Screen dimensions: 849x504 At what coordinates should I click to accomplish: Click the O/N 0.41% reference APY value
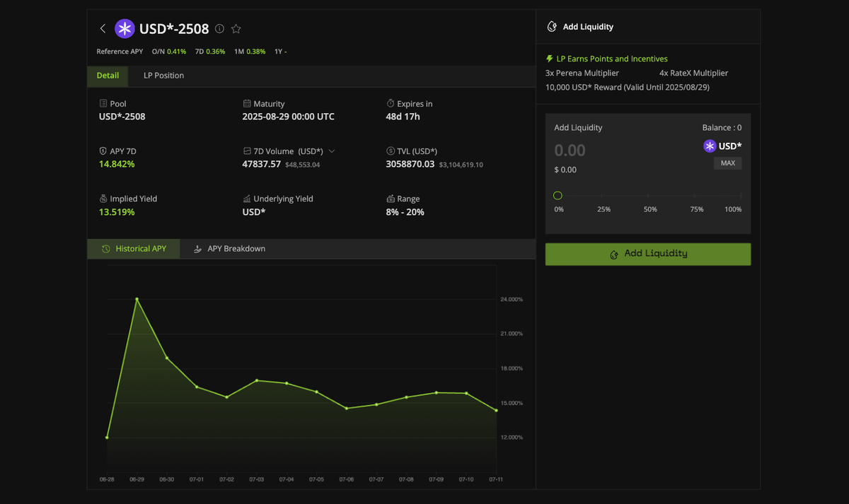177,52
